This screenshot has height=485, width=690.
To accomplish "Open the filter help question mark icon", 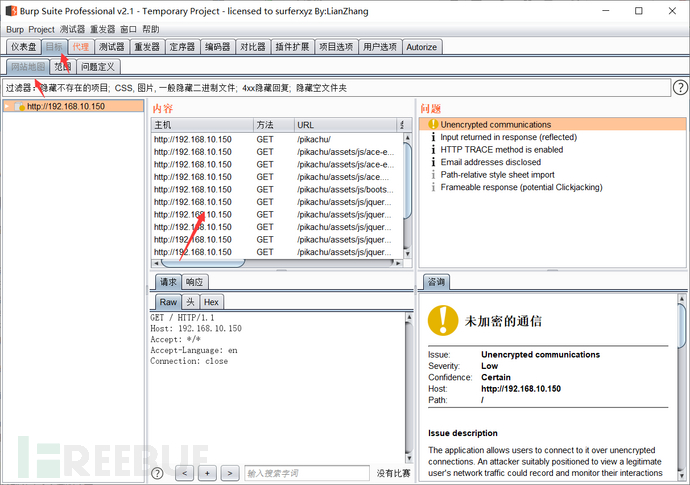I will tap(680, 88).
